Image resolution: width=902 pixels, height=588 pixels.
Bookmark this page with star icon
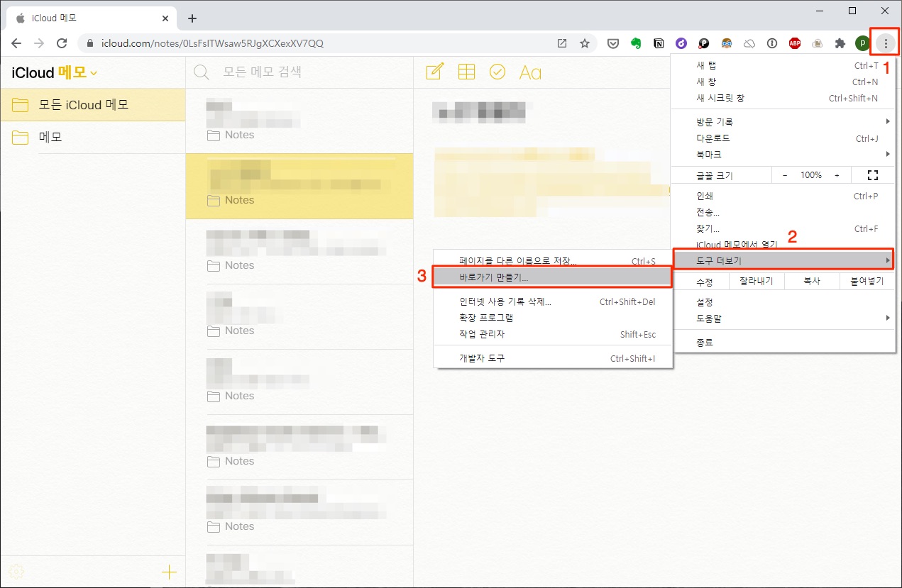(x=585, y=43)
